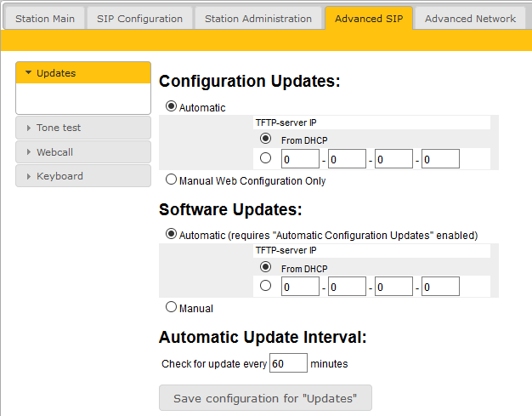Expand the Tone test section

(x=82, y=128)
